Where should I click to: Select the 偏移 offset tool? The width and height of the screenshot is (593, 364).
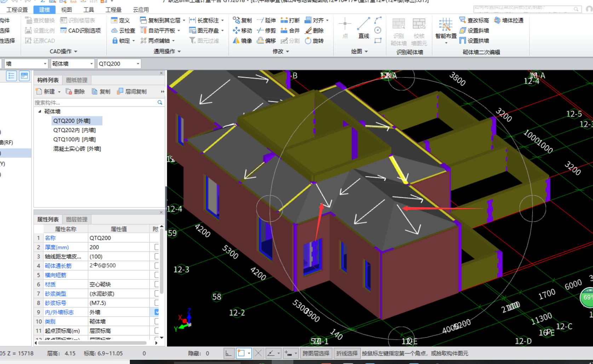[266, 41]
